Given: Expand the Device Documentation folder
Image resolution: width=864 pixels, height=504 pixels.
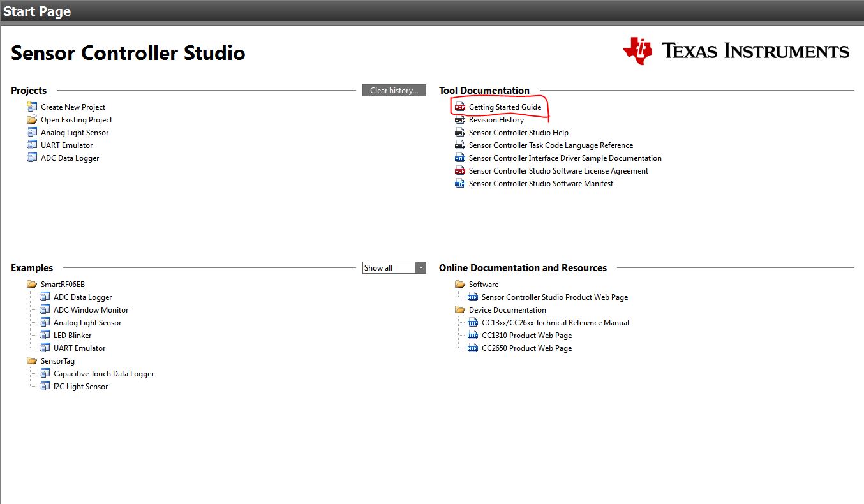Looking at the screenshot, I should pos(460,309).
